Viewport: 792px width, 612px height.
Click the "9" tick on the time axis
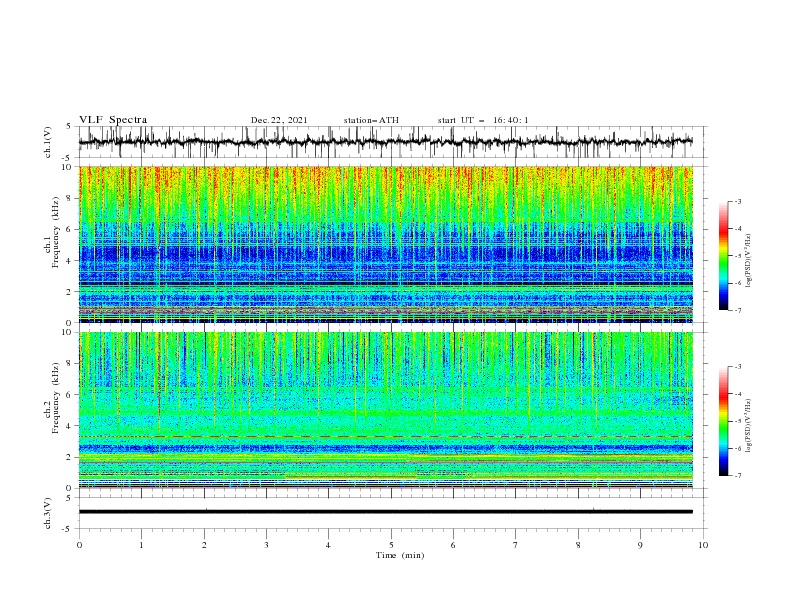click(640, 545)
